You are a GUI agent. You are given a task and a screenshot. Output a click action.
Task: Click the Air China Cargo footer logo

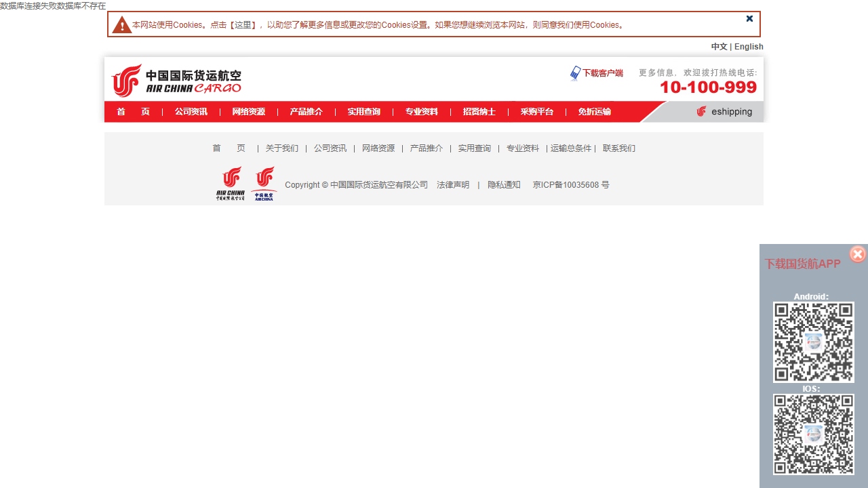point(231,184)
